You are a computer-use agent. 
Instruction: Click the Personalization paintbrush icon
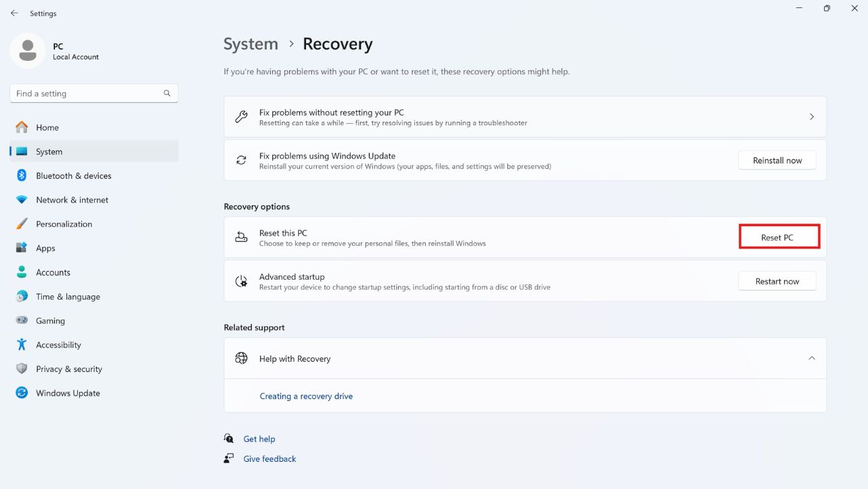click(22, 224)
